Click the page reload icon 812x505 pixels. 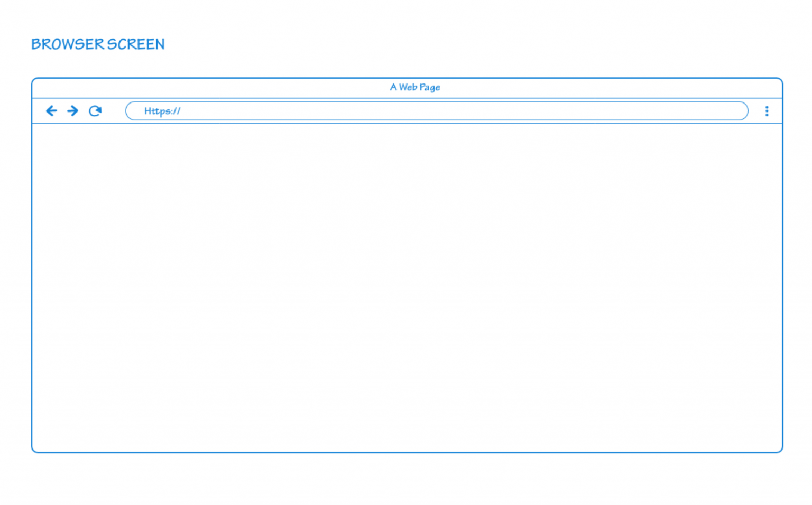pos(95,111)
